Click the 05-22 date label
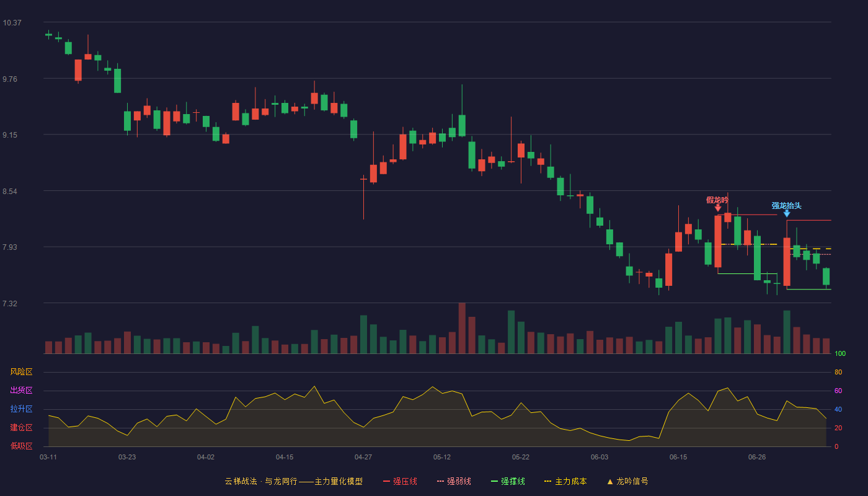This screenshot has height=496, width=868. click(521, 457)
